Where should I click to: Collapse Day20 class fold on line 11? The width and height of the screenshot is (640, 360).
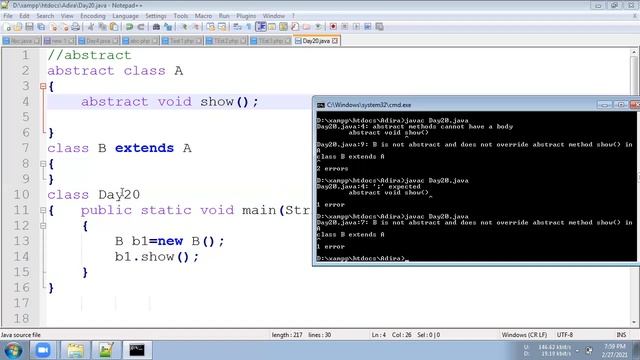(43, 210)
